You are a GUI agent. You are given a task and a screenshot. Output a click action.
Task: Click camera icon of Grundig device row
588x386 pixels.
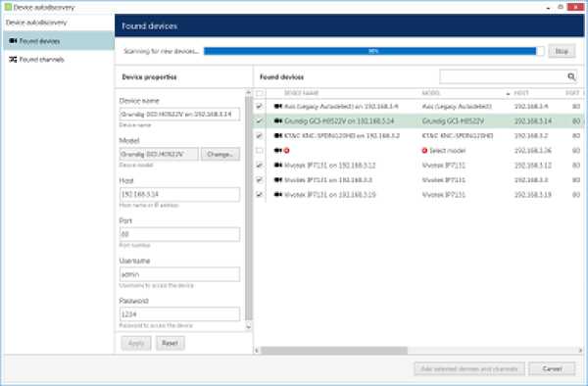278,121
